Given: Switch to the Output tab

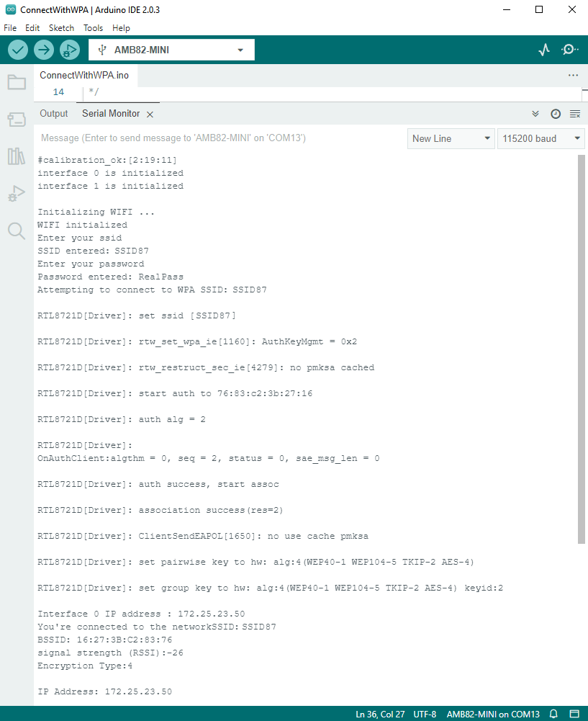Looking at the screenshot, I should click(x=54, y=114).
